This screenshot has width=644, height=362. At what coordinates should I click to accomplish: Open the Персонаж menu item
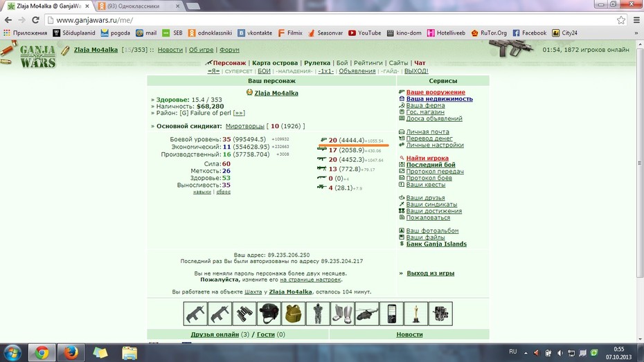click(229, 63)
